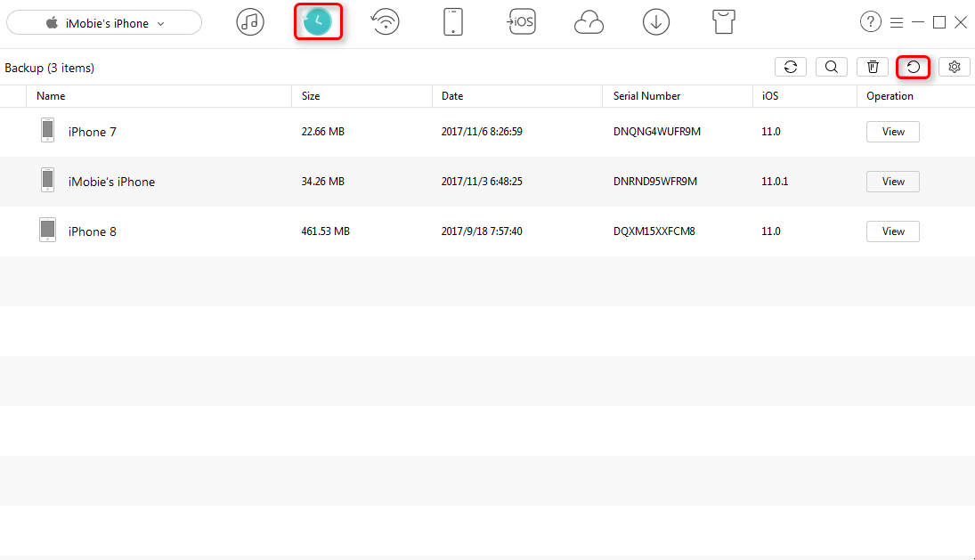975x560 pixels.
Task: Minimize the application window
Action: pos(918,22)
